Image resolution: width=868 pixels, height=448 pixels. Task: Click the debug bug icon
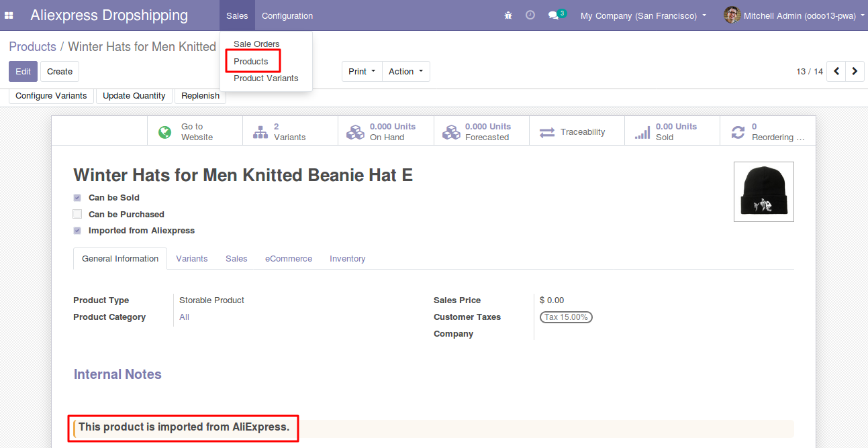coord(508,15)
